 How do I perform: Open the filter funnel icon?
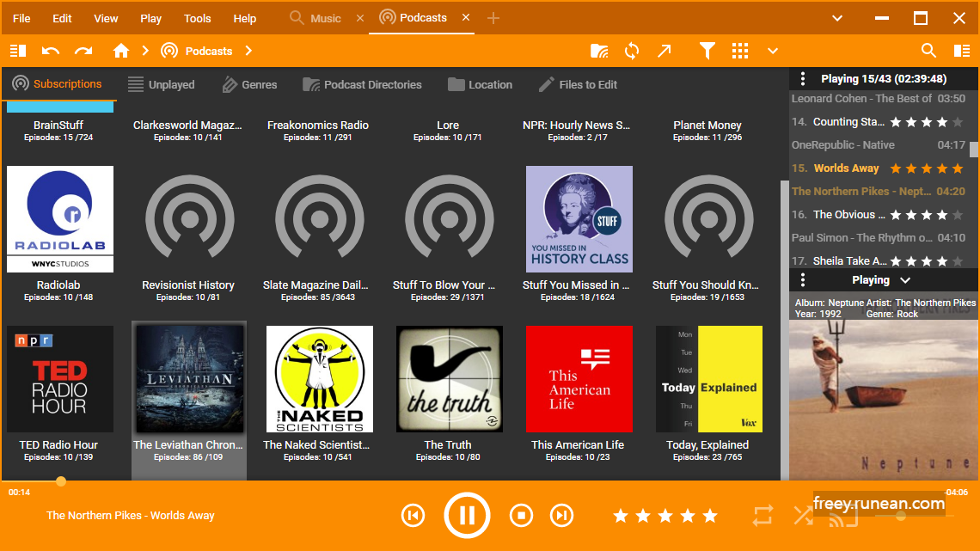point(707,51)
